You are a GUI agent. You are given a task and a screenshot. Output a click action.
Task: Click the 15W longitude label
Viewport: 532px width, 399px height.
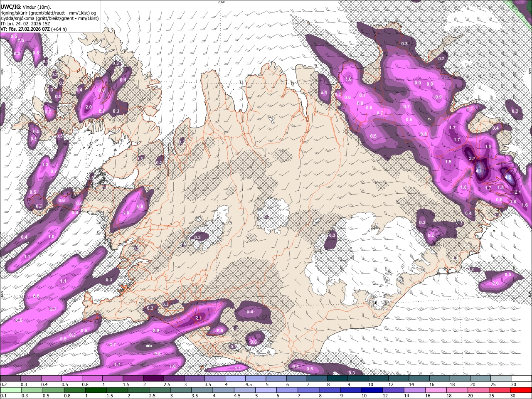(440, 2)
